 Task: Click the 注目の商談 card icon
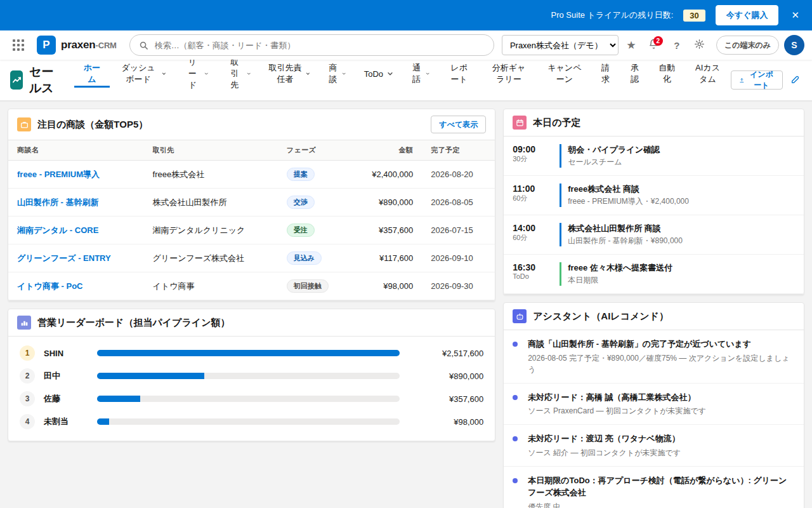click(24, 124)
